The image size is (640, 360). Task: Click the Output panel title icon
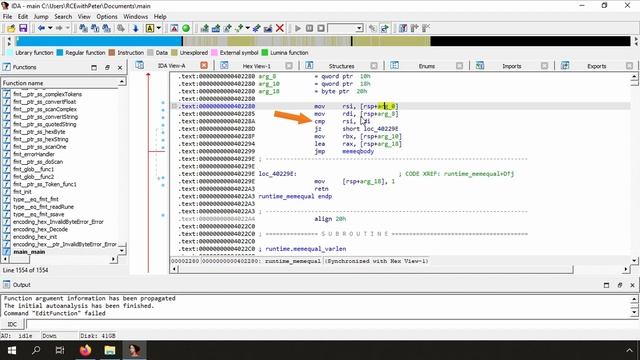coord(7,284)
